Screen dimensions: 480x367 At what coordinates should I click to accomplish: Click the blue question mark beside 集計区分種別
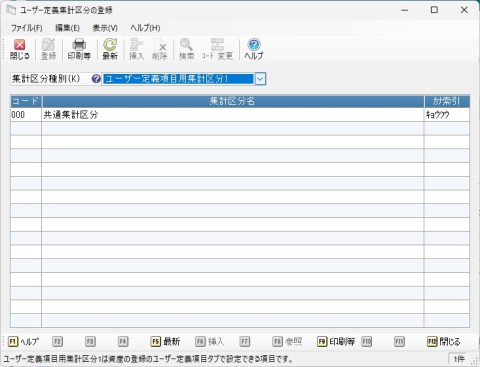pyautogui.click(x=96, y=79)
